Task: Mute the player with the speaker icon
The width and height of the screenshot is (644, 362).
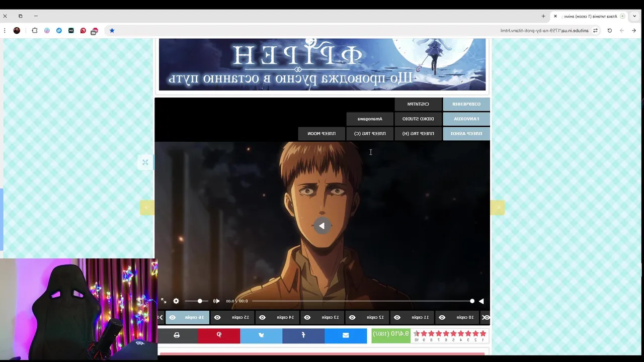Action: [x=216, y=301]
